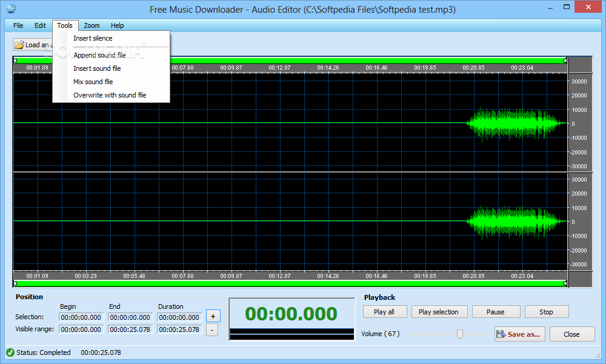The width and height of the screenshot is (606, 364).
Task: Click the Save as floppy disk button
Action: tap(520, 334)
